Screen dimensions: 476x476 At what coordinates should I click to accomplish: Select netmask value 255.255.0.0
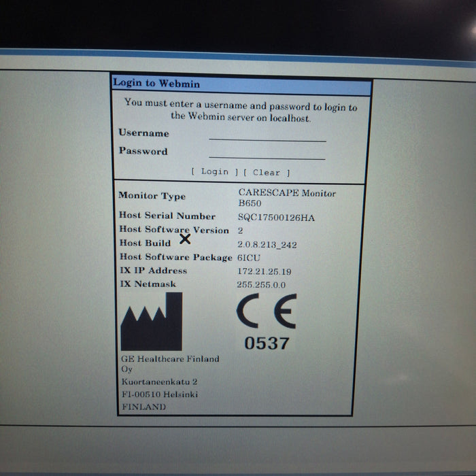pos(261,285)
